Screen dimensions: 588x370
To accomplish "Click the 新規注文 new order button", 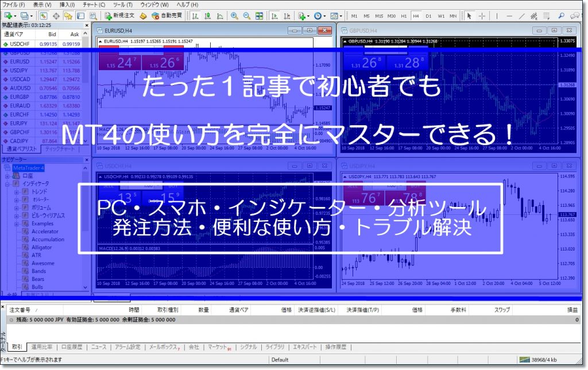I will [x=119, y=16].
